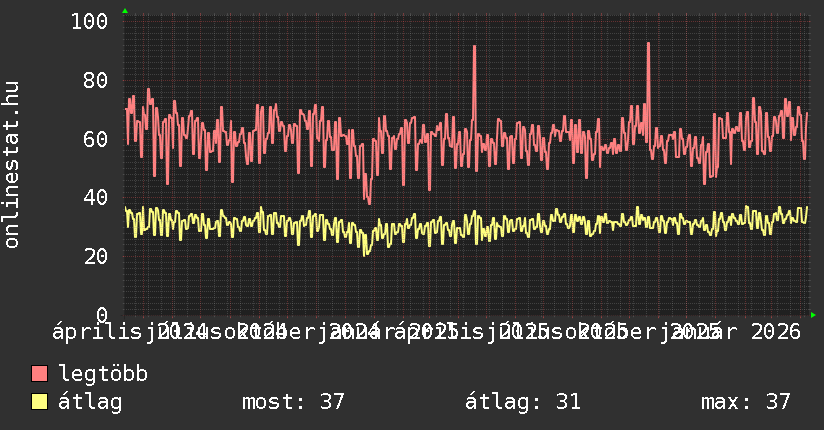Image resolution: width=824 pixels, height=430 pixels.
Task: Click the 80 label on the y-axis
Action: [x=96, y=80]
